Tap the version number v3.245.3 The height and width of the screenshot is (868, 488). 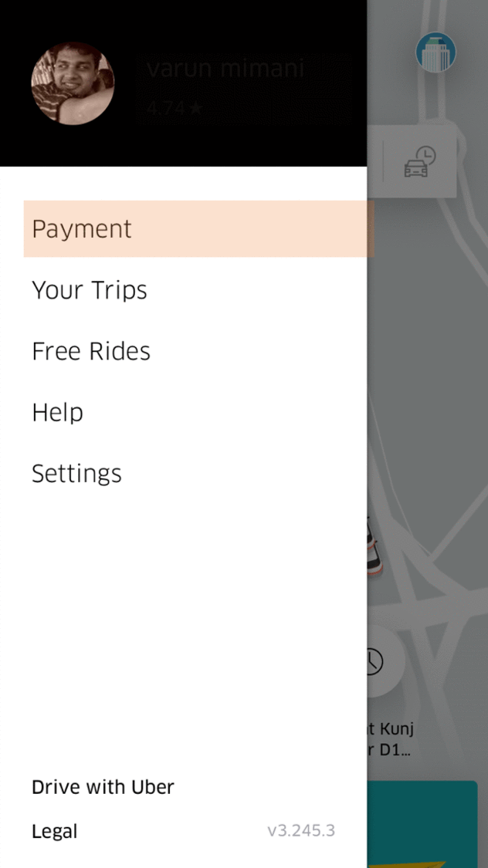pyautogui.click(x=301, y=831)
